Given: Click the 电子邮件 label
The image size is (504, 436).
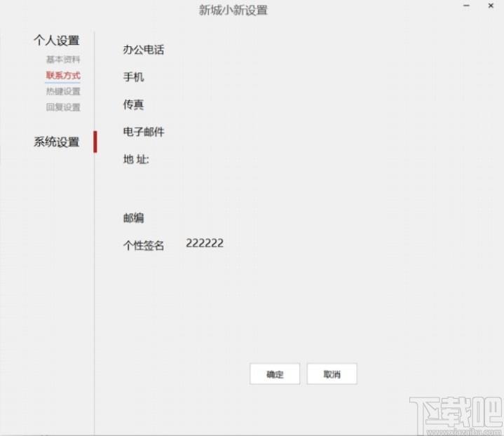Looking at the screenshot, I should [144, 132].
